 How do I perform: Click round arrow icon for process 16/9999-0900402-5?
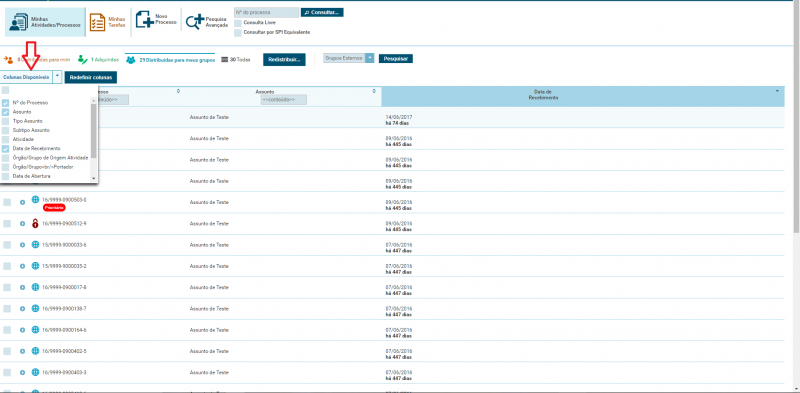(x=22, y=352)
